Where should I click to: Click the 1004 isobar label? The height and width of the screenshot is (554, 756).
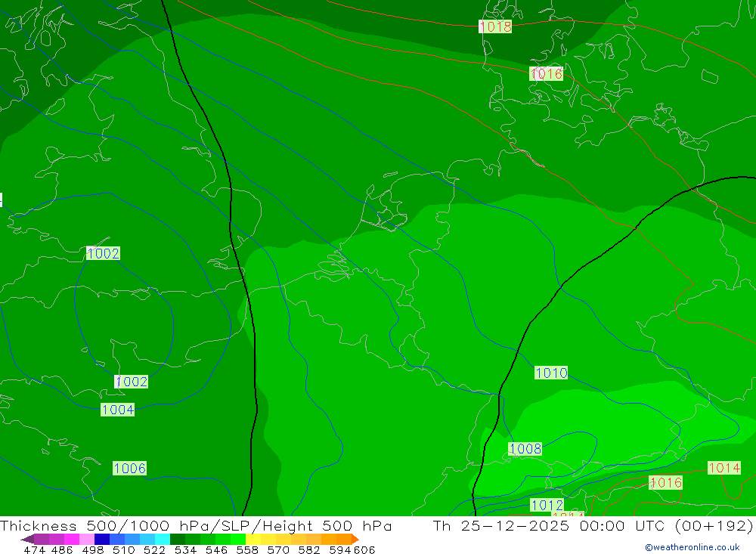tap(118, 410)
